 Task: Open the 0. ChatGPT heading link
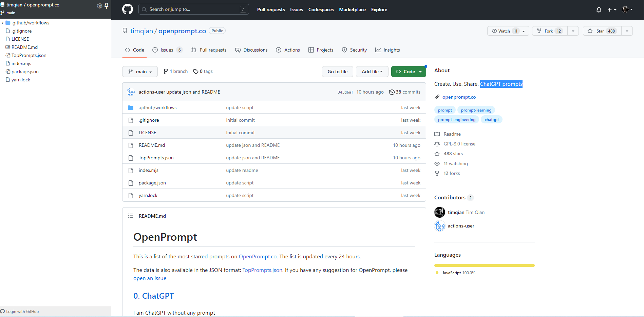point(153,296)
